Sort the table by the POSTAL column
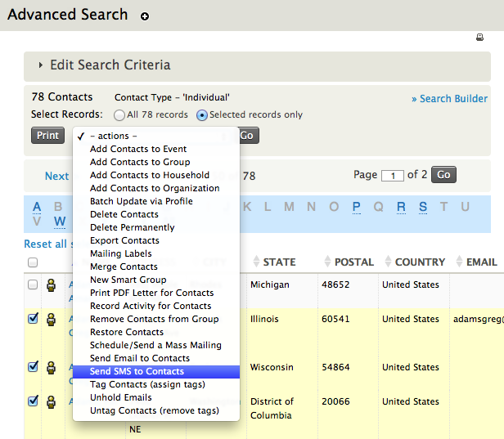The image size is (504, 439). (353, 262)
